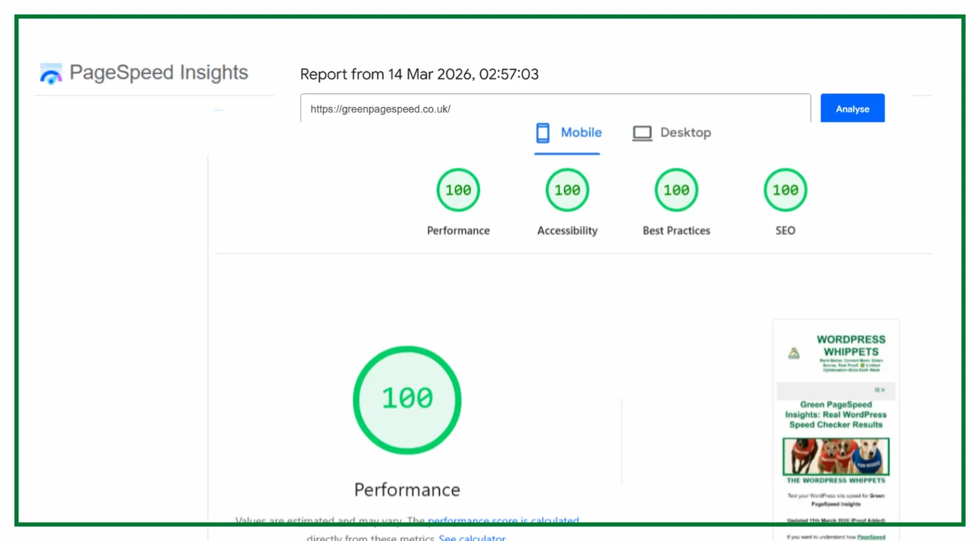Click the whippets dog image in preview
This screenshot has width=980, height=541.
pyautogui.click(x=836, y=456)
